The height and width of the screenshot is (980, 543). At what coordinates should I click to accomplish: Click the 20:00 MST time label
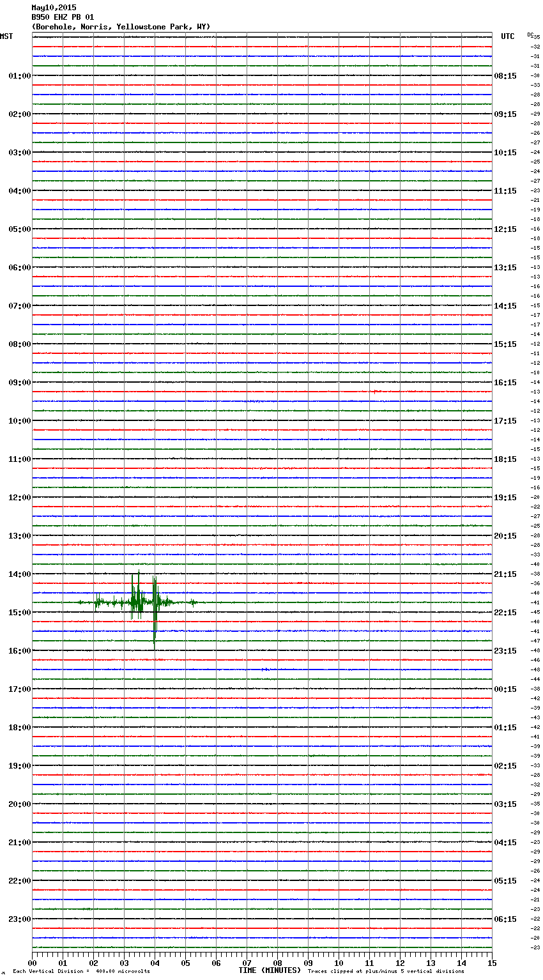click(19, 804)
